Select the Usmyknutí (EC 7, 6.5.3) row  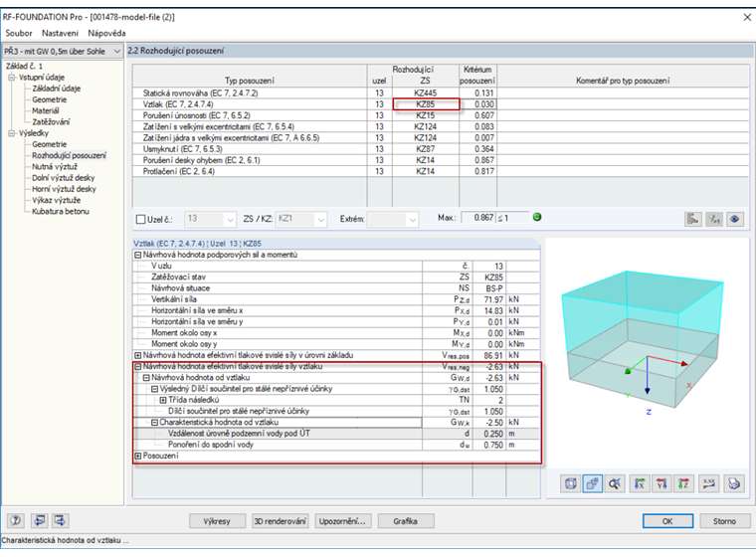click(441, 149)
